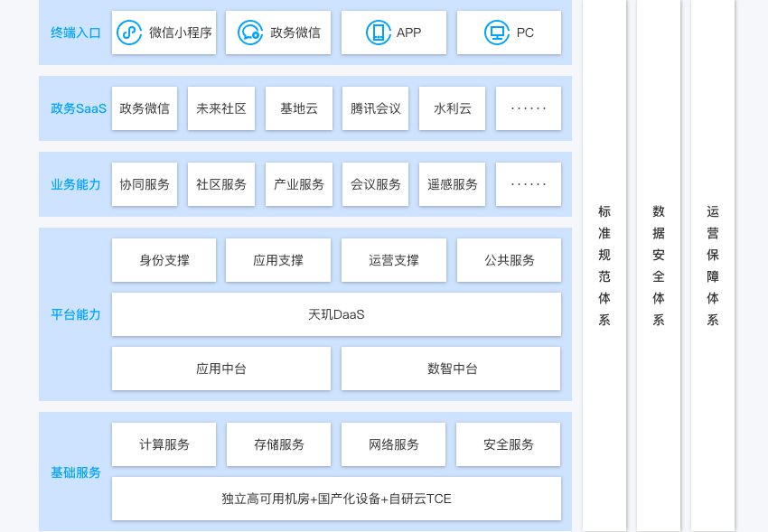
Task: Select the 公共服务 card
Action: 509,260
